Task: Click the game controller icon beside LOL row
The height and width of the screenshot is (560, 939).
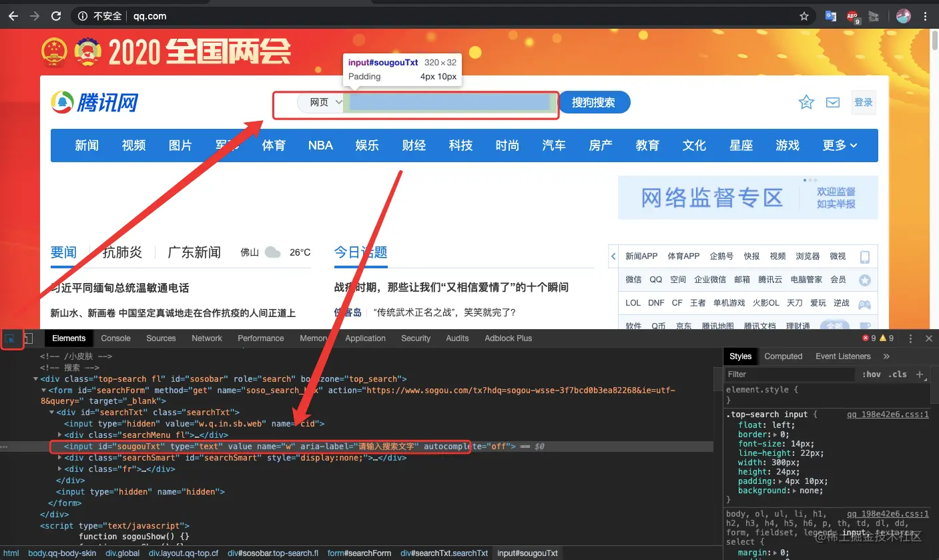Action: (x=864, y=304)
